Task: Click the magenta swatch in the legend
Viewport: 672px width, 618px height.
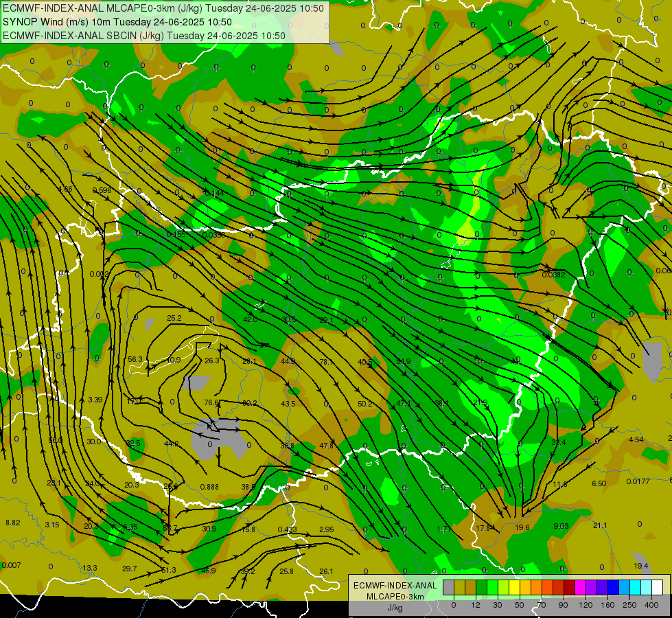Action: pyautogui.click(x=580, y=587)
